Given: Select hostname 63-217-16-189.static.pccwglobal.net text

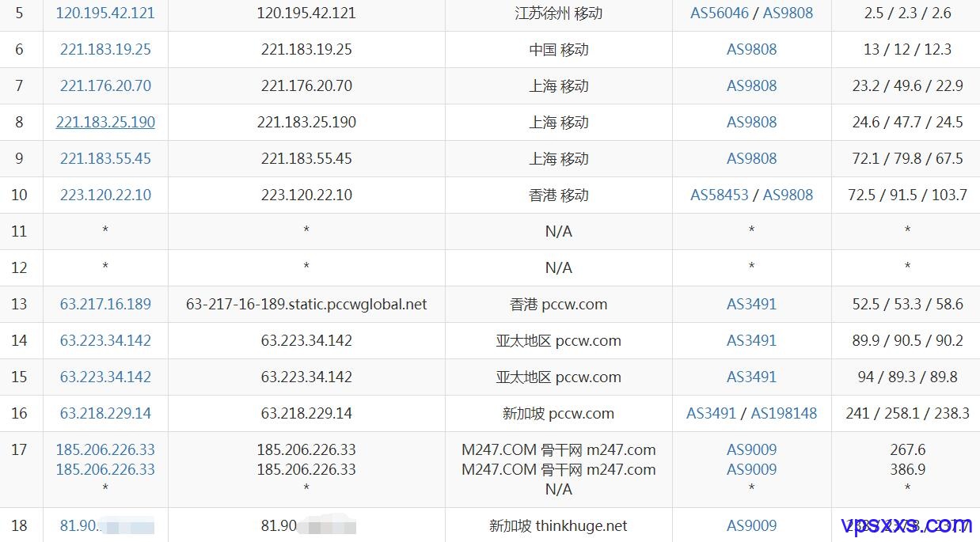Looking at the screenshot, I should click(306, 304).
